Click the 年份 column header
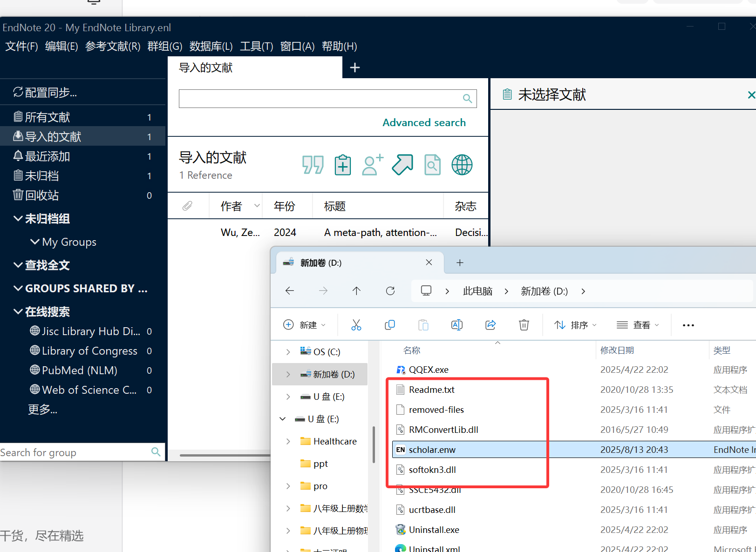This screenshot has height=552, width=756. (285, 206)
